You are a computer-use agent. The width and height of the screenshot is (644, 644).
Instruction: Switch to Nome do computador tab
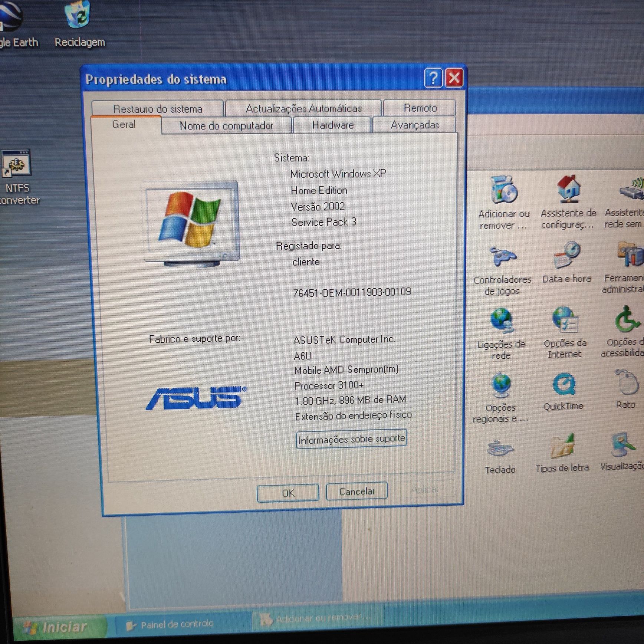pos(226,125)
